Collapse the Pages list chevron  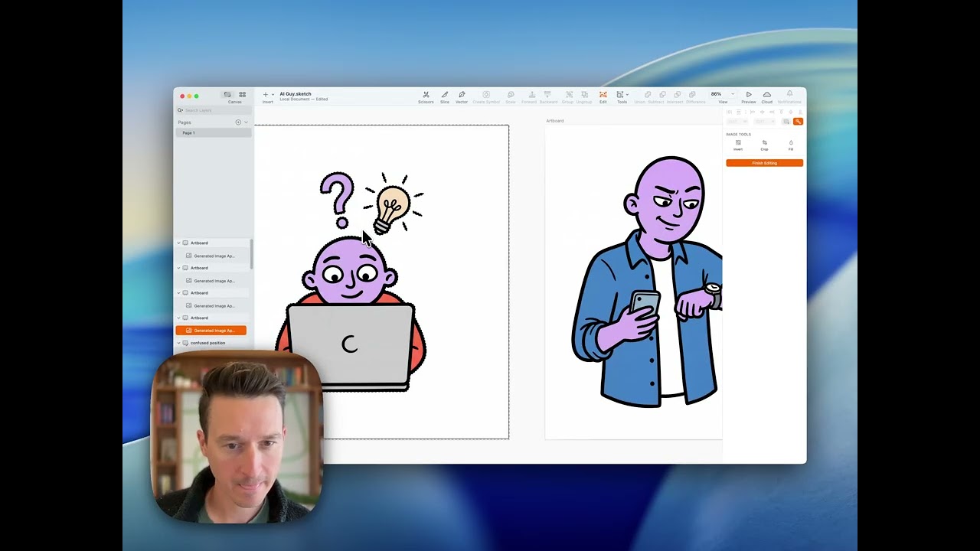coord(246,122)
